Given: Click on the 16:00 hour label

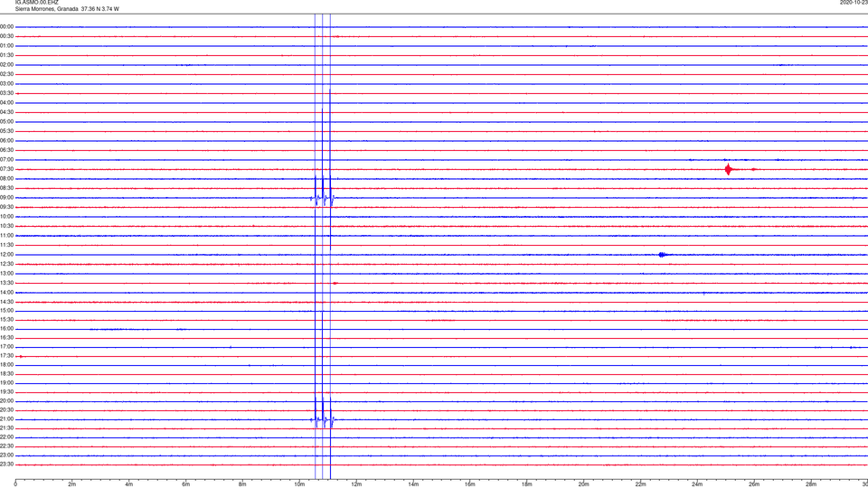Looking at the screenshot, I should (x=6, y=329).
